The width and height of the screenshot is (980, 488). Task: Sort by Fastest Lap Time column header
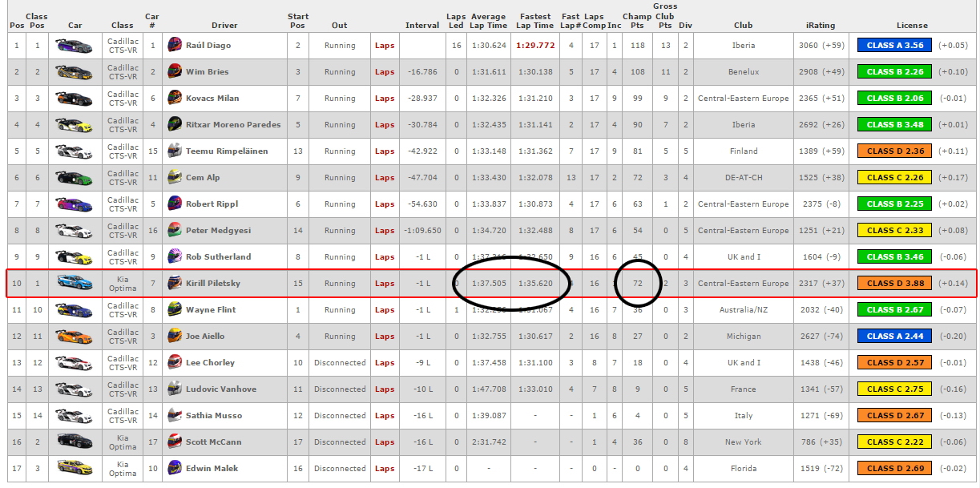pos(534,21)
